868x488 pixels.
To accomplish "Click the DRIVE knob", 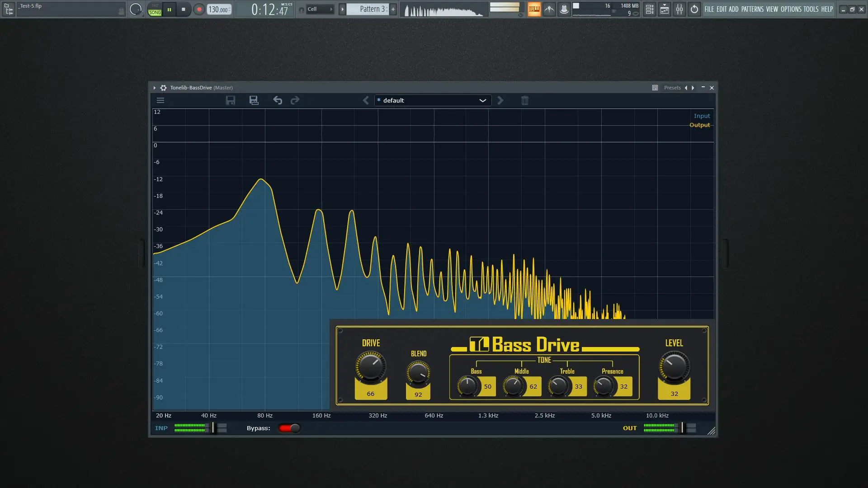I will [x=371, y=367].
